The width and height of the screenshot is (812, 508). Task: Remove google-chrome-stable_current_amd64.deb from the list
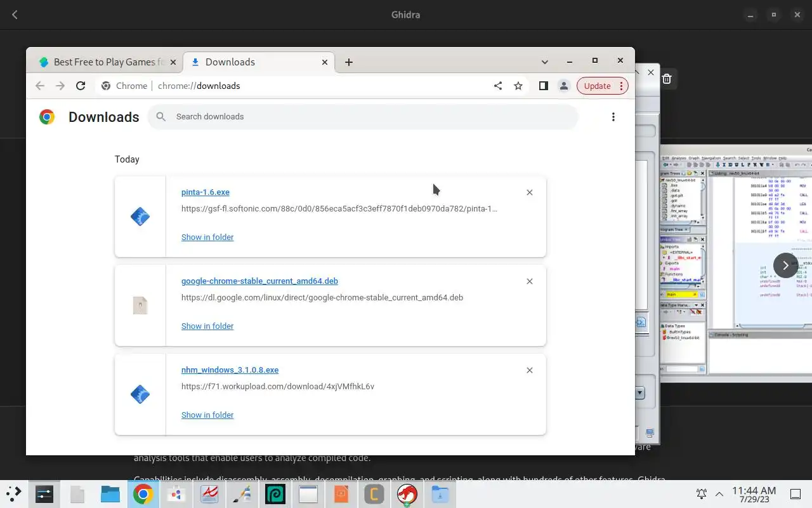coord(530,281)
